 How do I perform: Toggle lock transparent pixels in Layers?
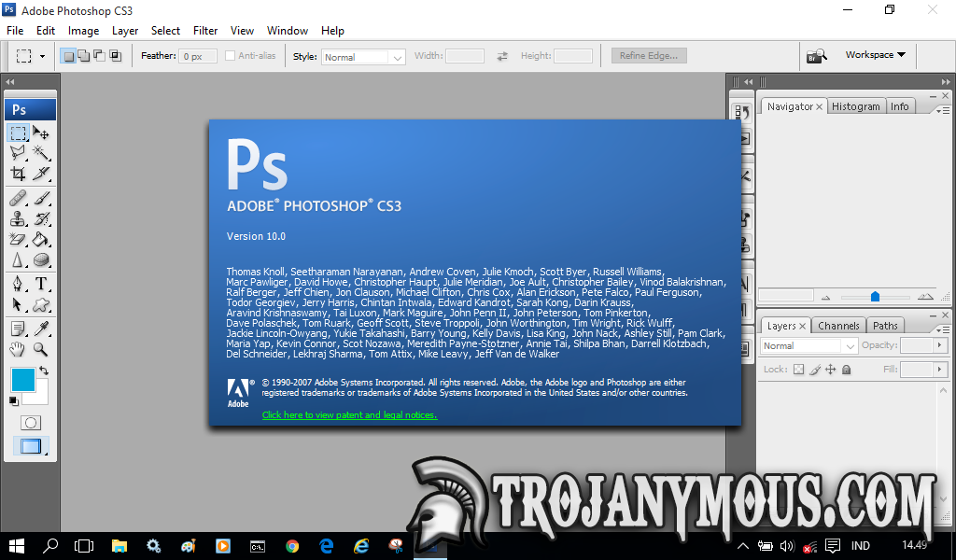798,370
